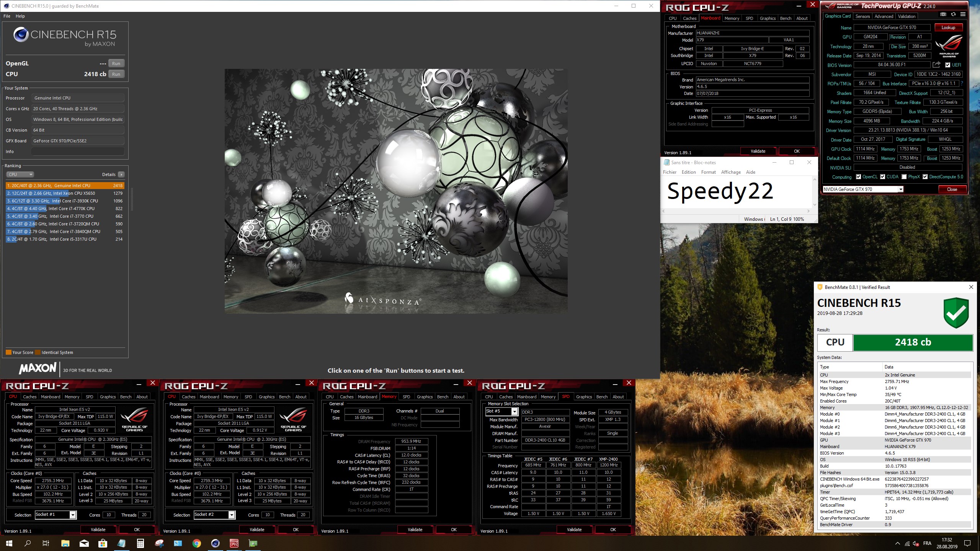
Task: Click the BenchMate verified shield icon
Action: (x=956, y=313)
